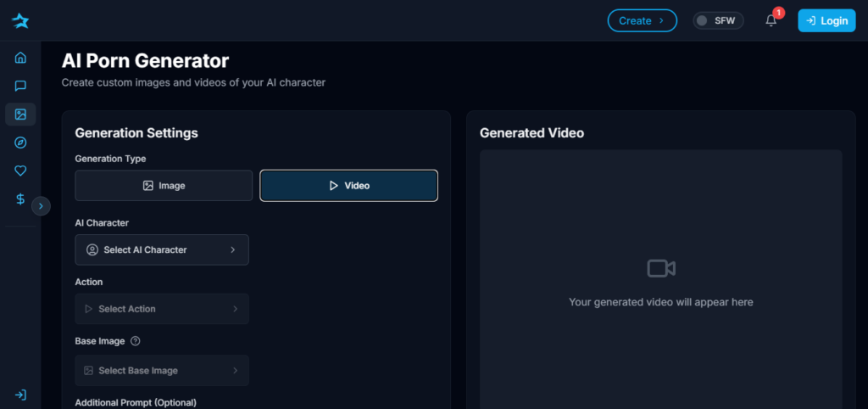Click the 'Generated Video' heading
This screenshot has width=868, height=409.
[x=531, y=133]
